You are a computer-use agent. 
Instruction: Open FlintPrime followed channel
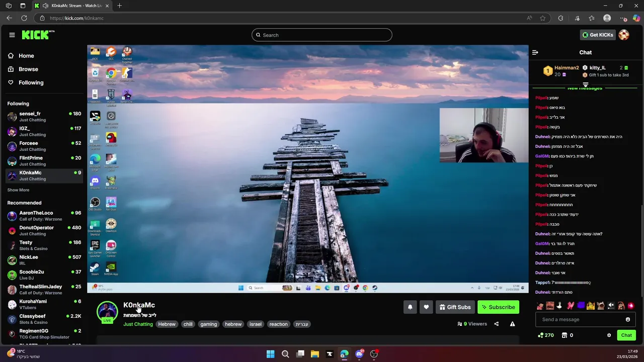tap(44, 161)
